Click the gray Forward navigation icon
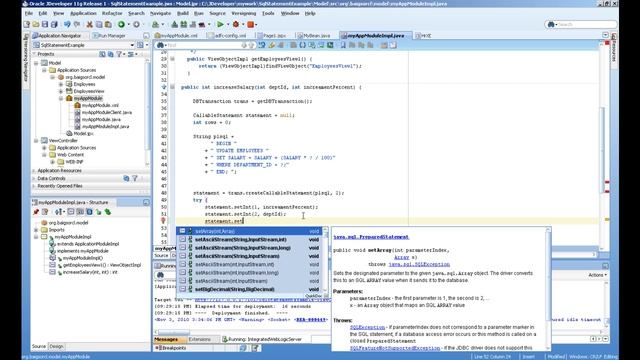The width and height of the screenshot is (640, 360). click(137, 24)
